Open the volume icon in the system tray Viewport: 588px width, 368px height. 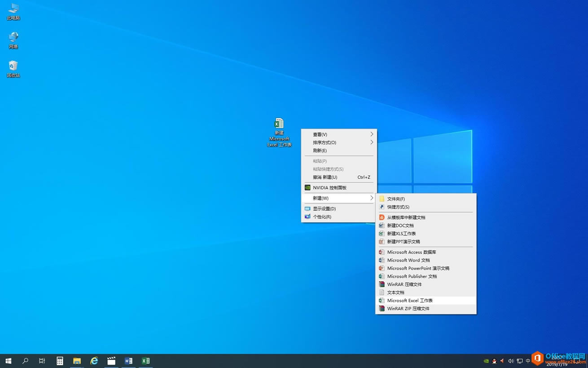511,361
